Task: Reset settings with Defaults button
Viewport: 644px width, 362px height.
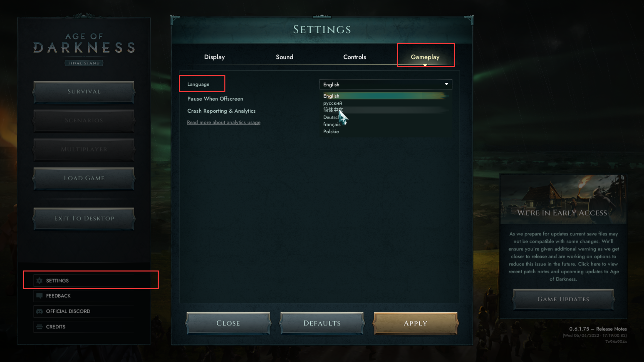Action: click(322, 323)
